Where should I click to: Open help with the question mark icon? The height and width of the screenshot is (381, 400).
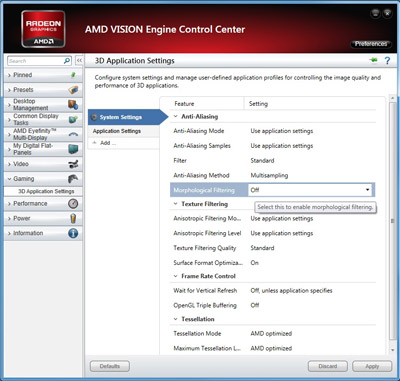tap(387, 60)
